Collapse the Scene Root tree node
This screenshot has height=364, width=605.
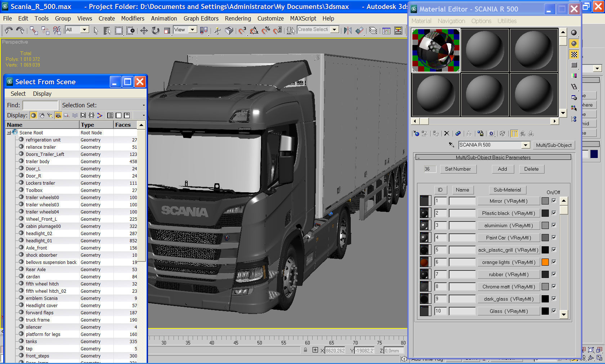pos(9,133)
